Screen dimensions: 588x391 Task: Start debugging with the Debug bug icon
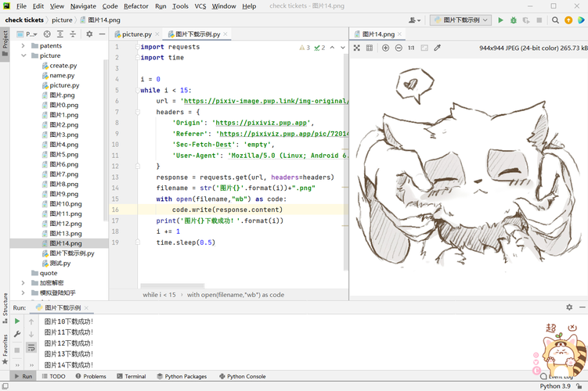click(x=514, y=20)
